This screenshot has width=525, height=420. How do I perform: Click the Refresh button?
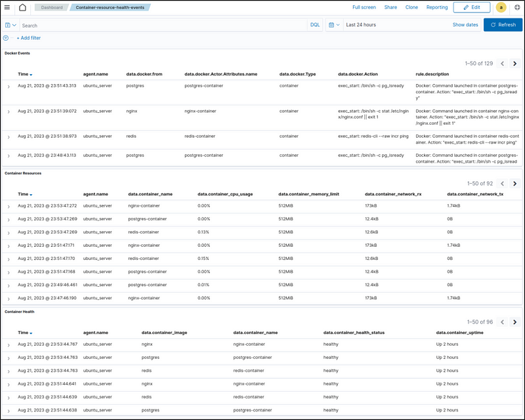point(503,25)
